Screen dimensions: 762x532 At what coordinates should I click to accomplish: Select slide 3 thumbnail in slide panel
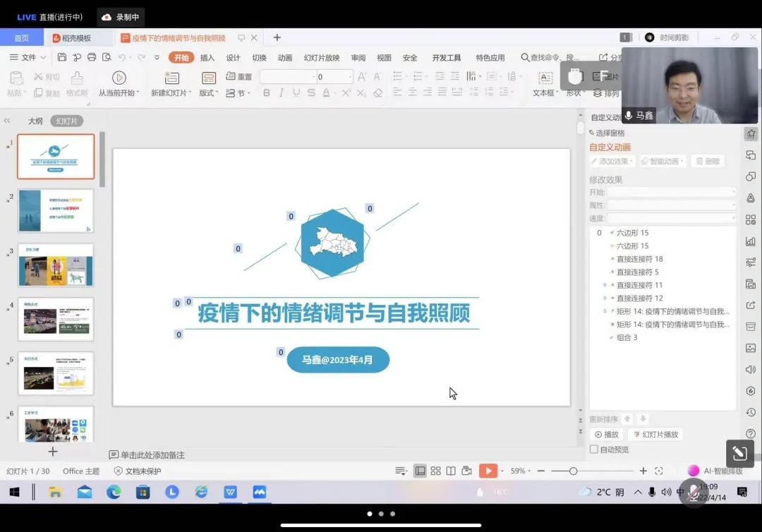pyautogui.click(x=56, y=265)
